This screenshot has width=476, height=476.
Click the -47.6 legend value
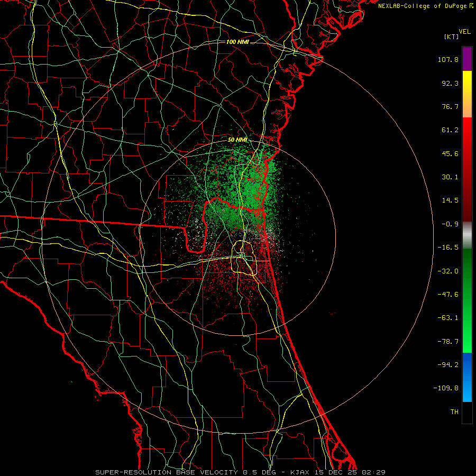pos(448,295)
